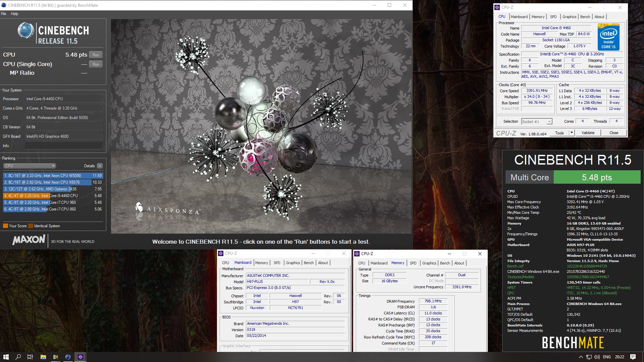Click Validate button in CPU-Z
This screenshot has width=644, height=362.
[588, 133]
